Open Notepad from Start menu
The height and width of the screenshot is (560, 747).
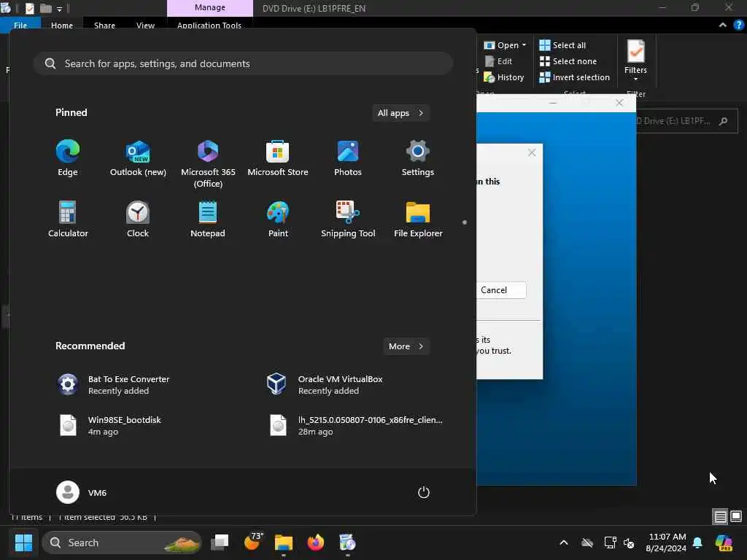(208, 219)
